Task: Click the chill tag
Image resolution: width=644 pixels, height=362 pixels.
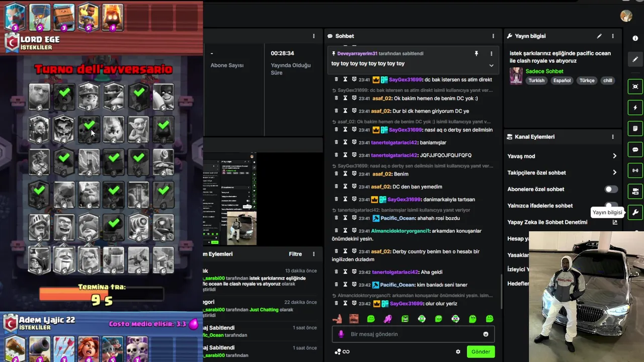Action: pos(608,80)
